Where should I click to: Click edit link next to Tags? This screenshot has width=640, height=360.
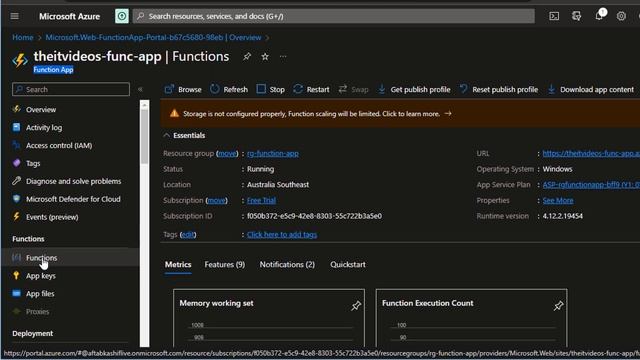click(188, 235)
